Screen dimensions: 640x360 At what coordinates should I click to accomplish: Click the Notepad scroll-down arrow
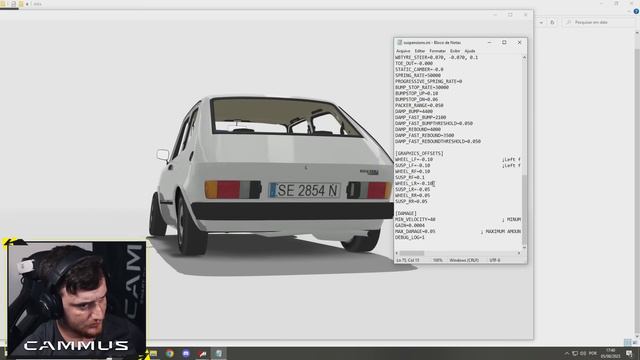click(x=524, y=248)
